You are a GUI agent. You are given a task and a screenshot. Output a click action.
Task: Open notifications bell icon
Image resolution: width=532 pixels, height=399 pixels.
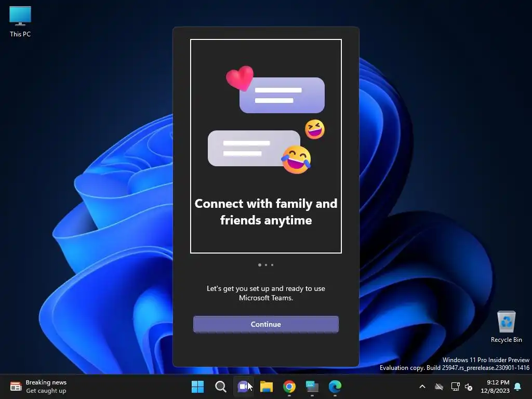coord(518,387)
